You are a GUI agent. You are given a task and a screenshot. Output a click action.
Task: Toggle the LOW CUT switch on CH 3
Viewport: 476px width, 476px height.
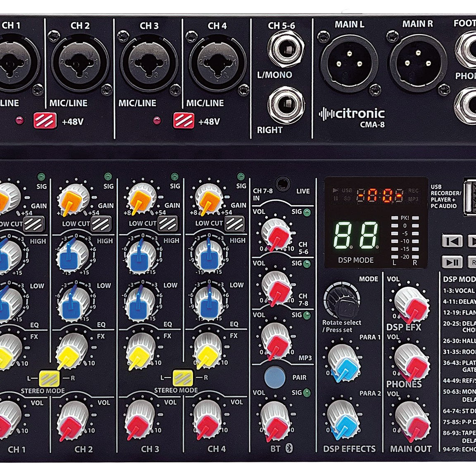point(168,224)
